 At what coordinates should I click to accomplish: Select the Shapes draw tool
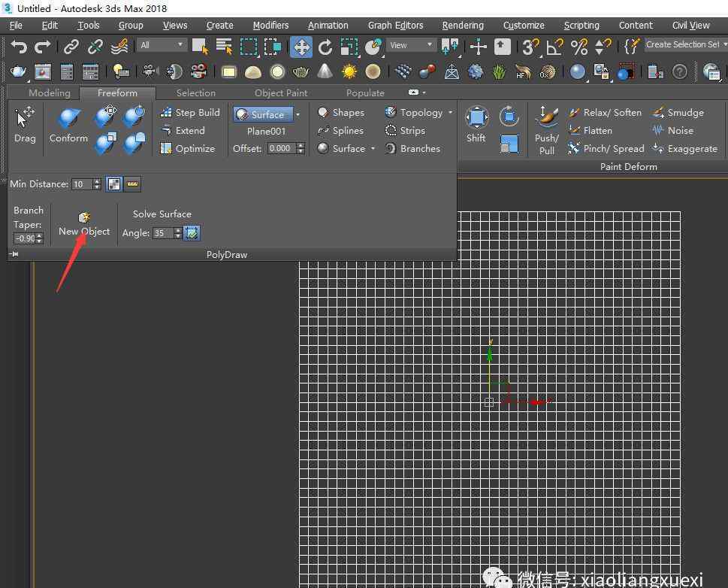click(341, 113)
